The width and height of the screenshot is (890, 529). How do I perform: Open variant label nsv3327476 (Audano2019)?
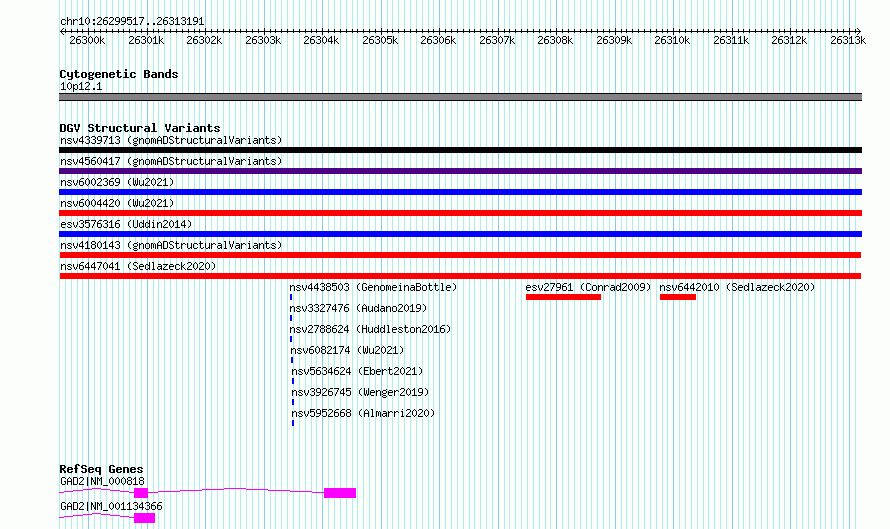point(358,308)
